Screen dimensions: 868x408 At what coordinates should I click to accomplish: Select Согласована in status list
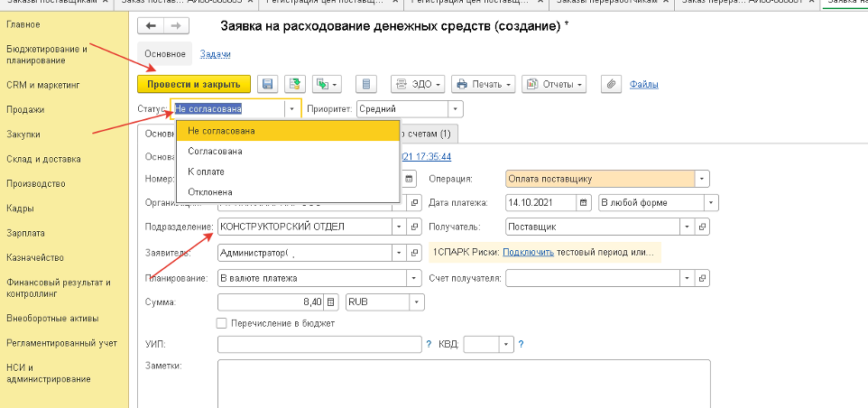tap(288, 151)
